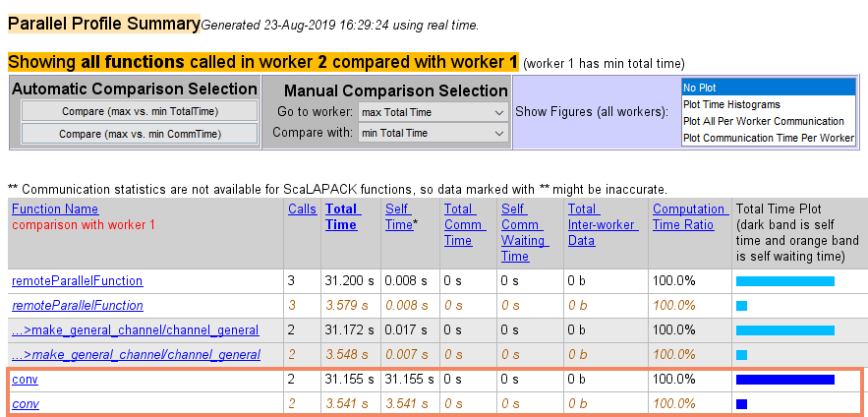
Task: Open the first remoteParallelFunction link
Action: coord(77,281)
